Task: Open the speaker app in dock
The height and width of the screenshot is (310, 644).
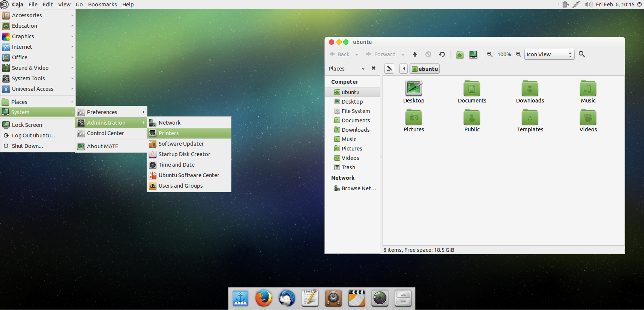Action: 333,298
